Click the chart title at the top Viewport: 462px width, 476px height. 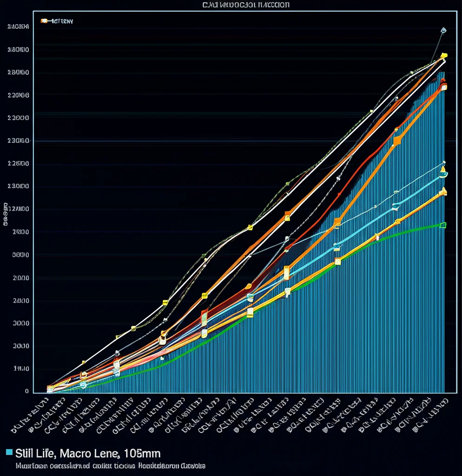pyautogui.click(x=245, y=5)
